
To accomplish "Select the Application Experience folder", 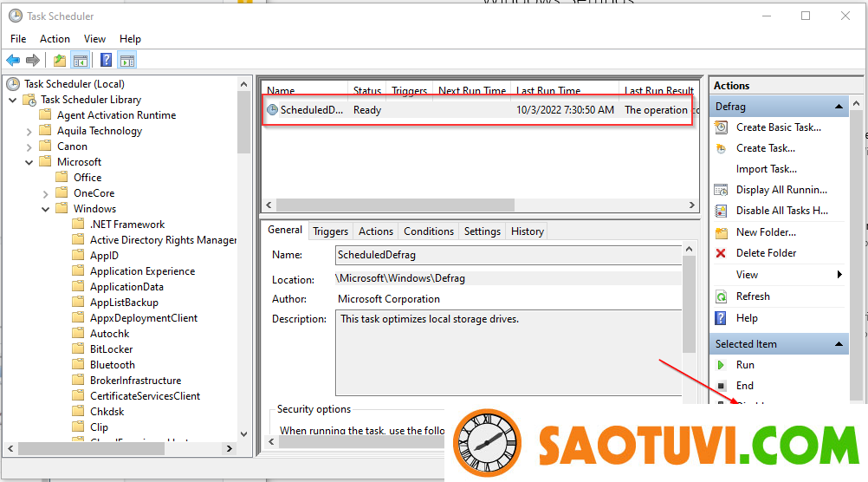I will tap(142, 271).
